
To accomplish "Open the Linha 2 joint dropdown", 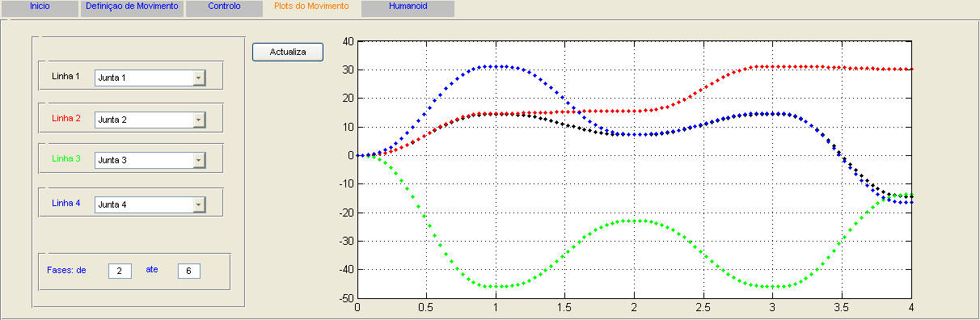I will coord(150,120).
